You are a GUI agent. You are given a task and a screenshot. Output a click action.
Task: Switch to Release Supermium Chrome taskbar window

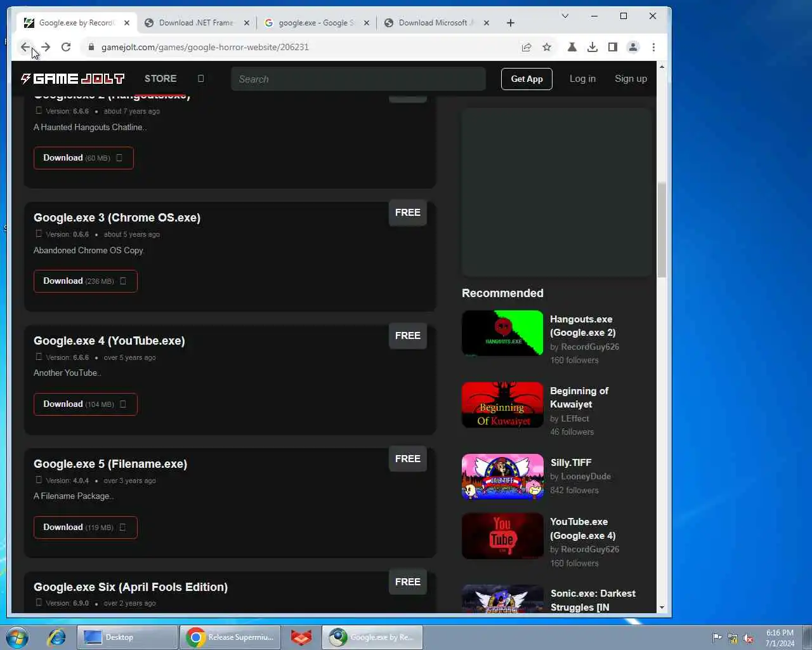[231, 637]
